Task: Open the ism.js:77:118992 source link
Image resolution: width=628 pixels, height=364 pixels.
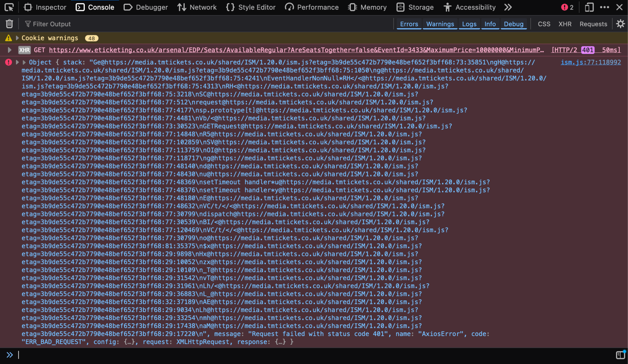Action: tap(591, 62)
